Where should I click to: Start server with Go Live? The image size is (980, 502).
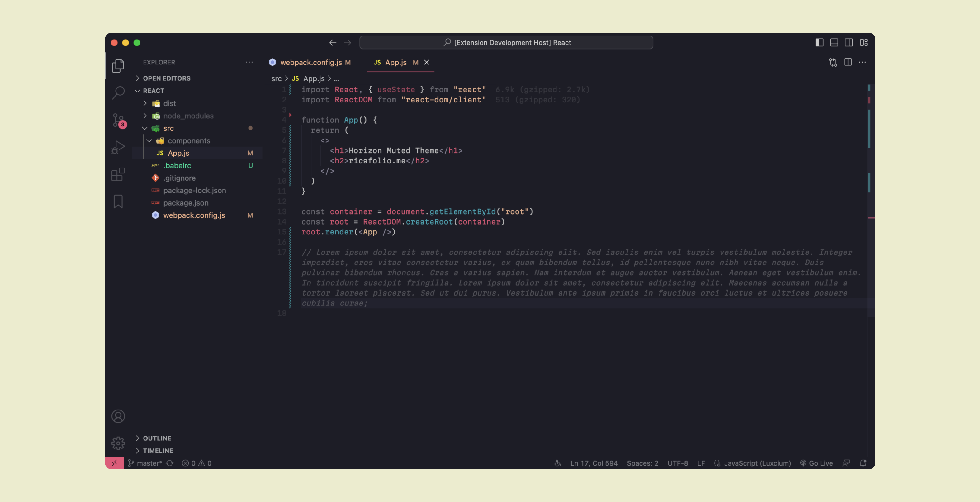tap(816, 463)
